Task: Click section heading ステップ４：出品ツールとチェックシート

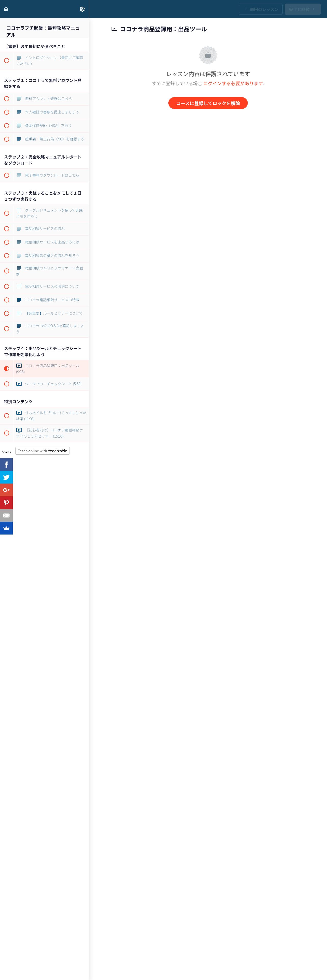Action: click(x=43, y=352)
